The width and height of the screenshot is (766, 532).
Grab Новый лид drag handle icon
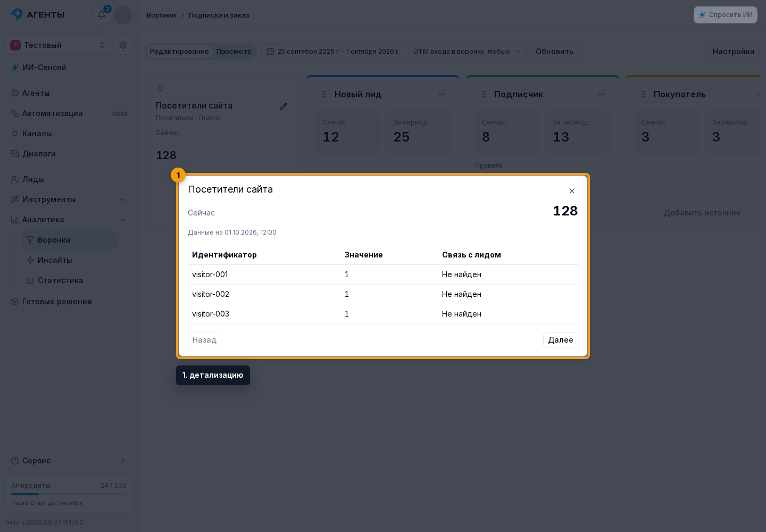(324, 94)
